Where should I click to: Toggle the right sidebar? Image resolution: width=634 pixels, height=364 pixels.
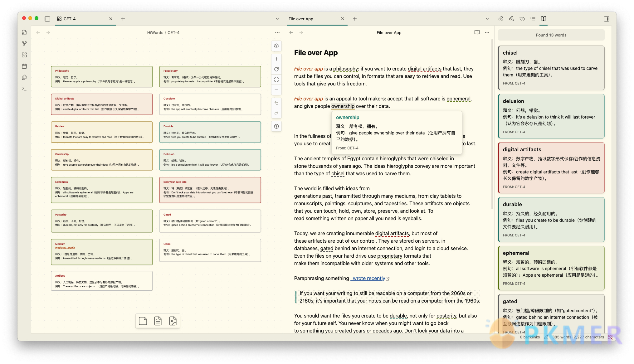point(606,19)
